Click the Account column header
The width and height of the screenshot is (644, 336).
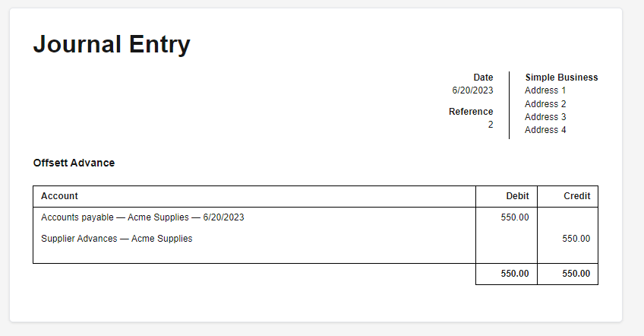click(x=59, y=196)
